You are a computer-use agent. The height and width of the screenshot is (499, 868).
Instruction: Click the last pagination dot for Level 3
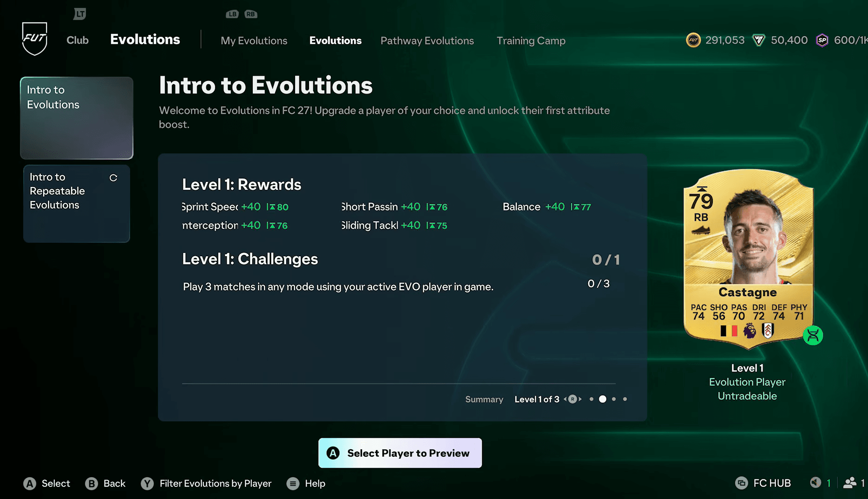[x=625, y=399]
